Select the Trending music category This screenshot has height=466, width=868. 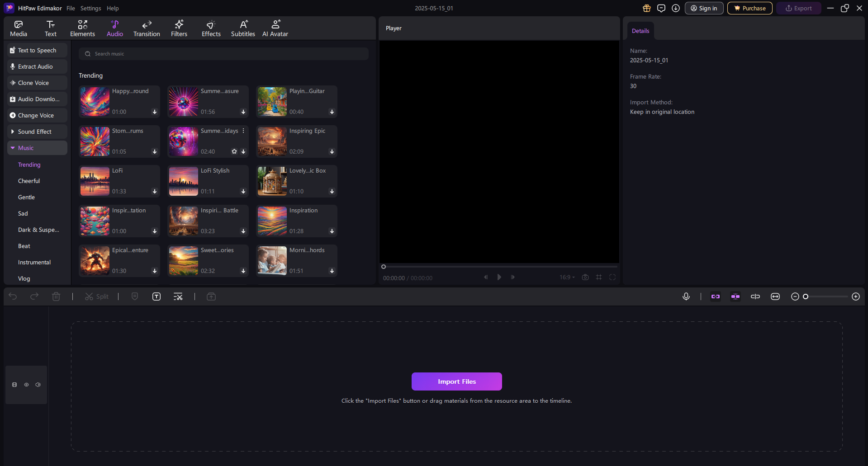pyautogui.click(x=29, y=165)
